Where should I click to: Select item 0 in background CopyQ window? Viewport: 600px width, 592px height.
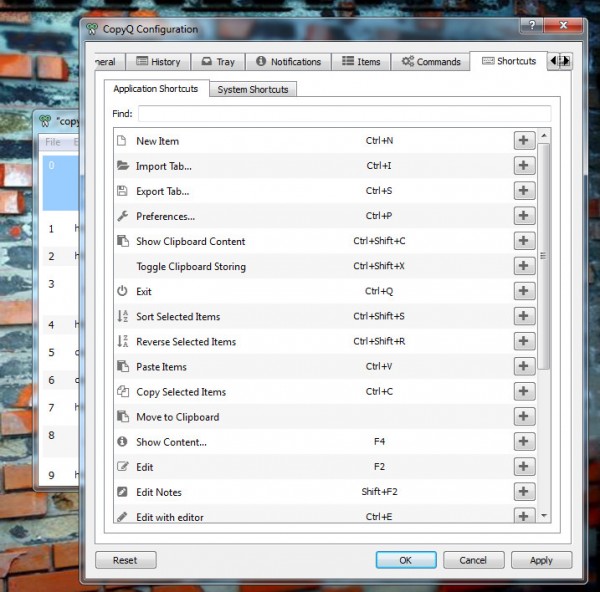pos(60,183)
